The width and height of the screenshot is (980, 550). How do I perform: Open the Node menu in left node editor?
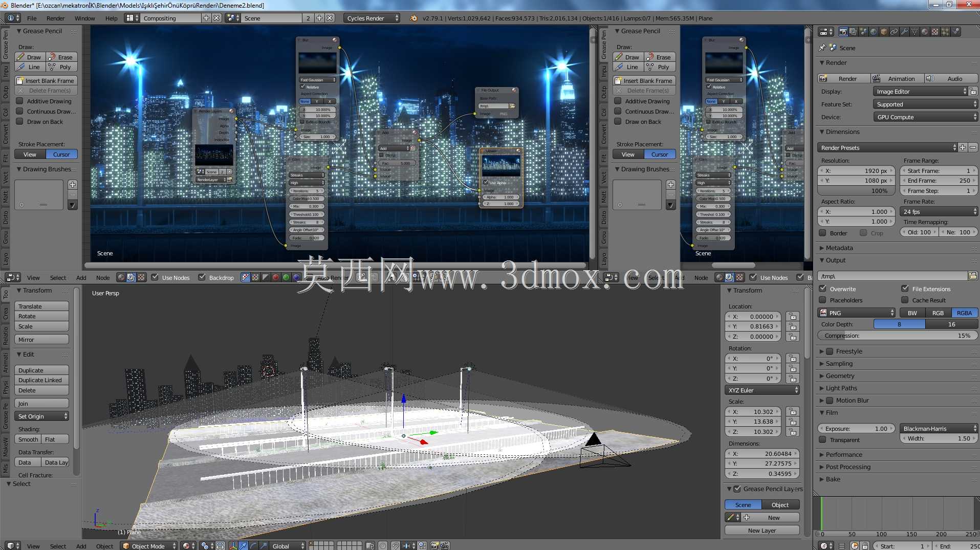click(103, 278)
